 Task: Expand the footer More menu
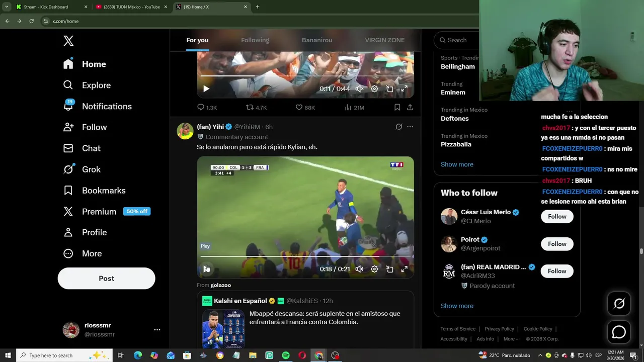pos(511,339)
